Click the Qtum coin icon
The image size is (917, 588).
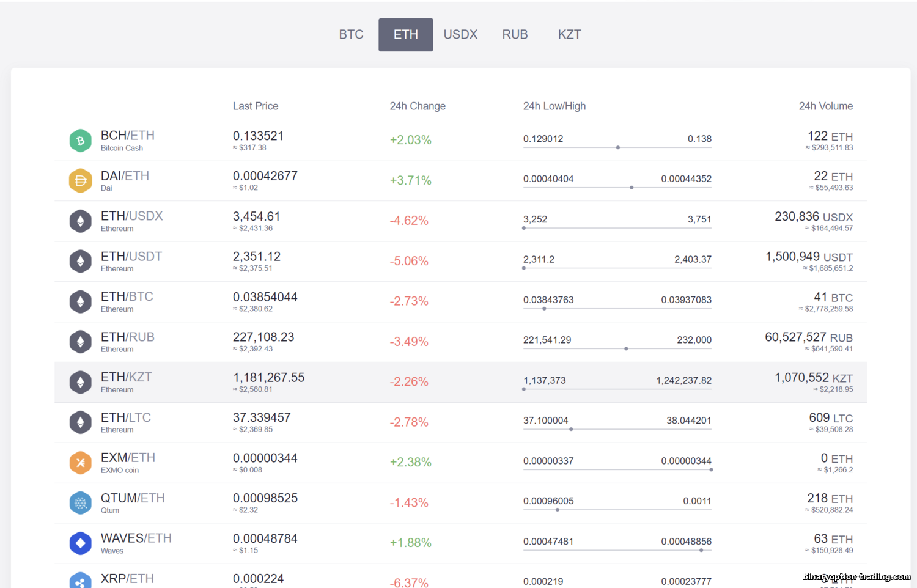tap(80, 503)
